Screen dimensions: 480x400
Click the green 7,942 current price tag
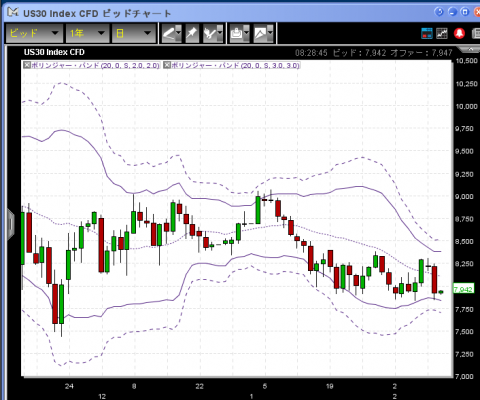pos(463,289)
